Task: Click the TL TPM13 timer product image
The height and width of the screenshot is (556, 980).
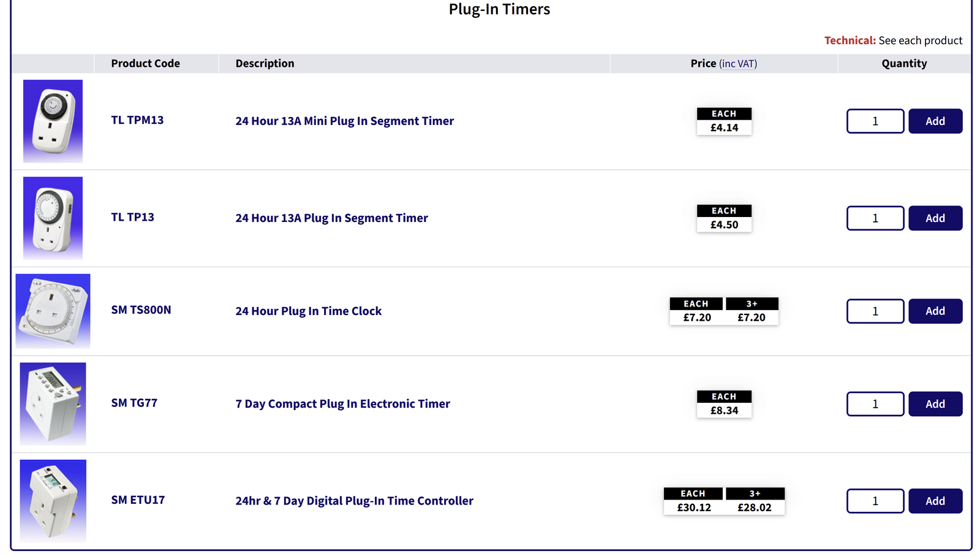Action: click(53, 121)
